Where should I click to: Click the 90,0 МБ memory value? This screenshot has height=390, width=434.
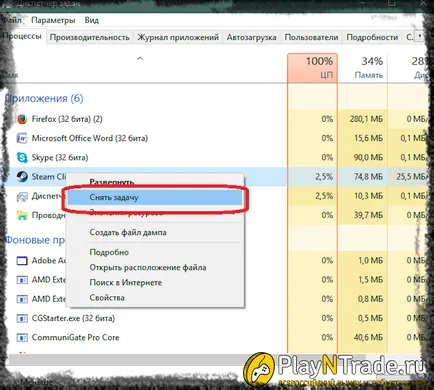[368, 157]
